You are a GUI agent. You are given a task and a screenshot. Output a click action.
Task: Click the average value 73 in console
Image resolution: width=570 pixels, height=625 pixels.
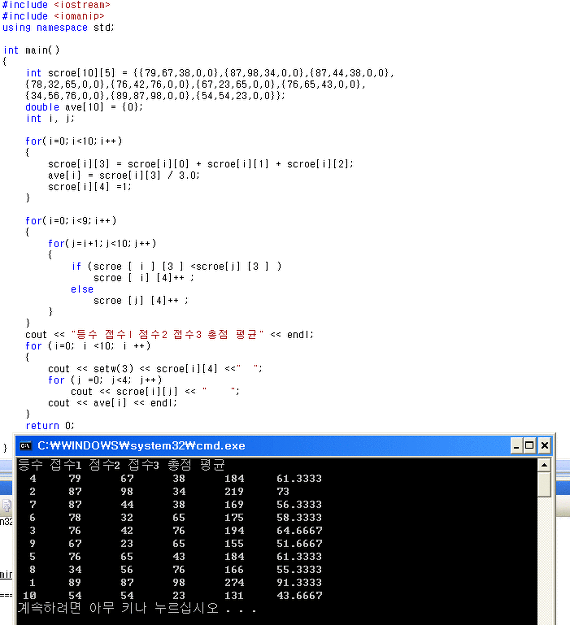click(x=283, y=491)
